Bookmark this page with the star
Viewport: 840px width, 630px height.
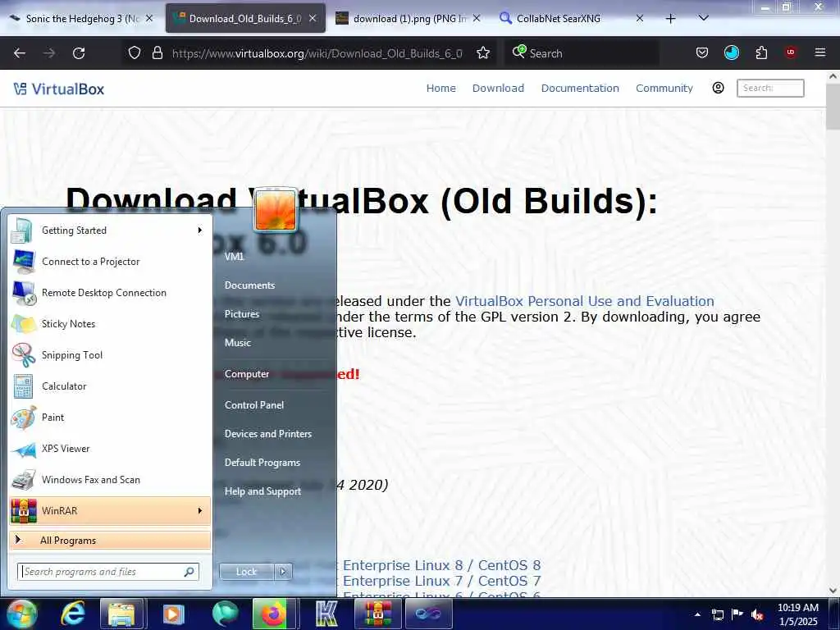[483, 52]
